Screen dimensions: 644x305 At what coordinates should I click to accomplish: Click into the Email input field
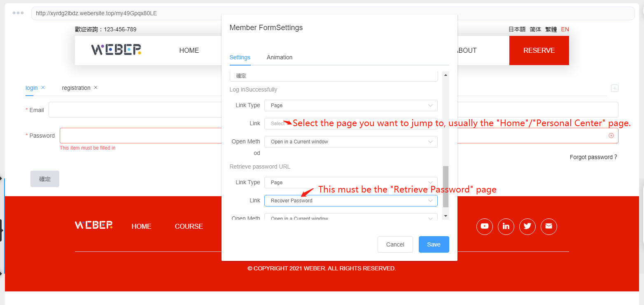[x=136, y=110]
